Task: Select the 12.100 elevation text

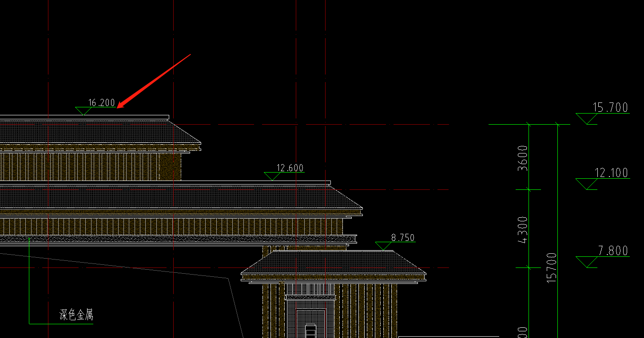Action: pyautogui.click(x=612, y=173)
